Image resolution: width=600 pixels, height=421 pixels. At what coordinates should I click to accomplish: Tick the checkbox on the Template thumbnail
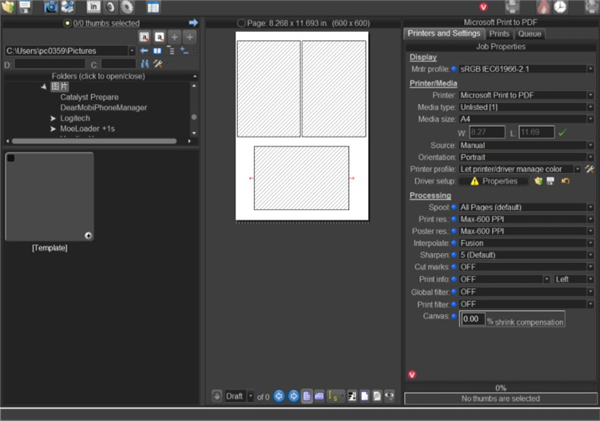tap(11, 159)
